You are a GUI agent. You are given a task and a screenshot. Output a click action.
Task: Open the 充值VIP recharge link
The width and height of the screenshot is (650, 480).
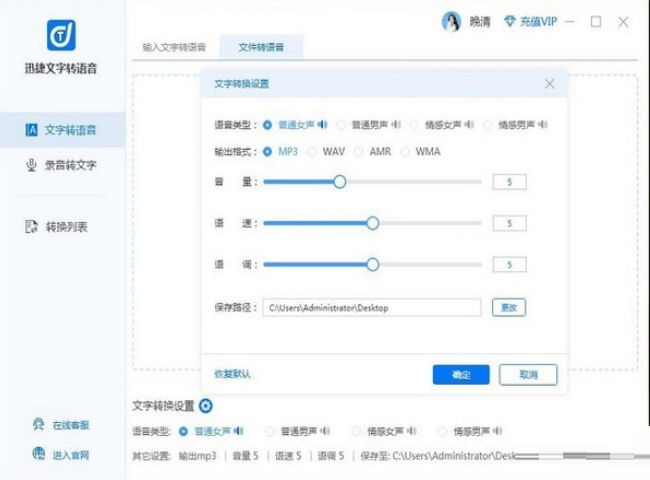(538, 22)
